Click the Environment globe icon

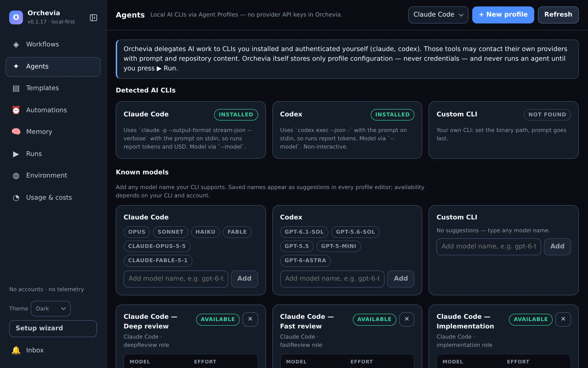(x=16, y=175)
